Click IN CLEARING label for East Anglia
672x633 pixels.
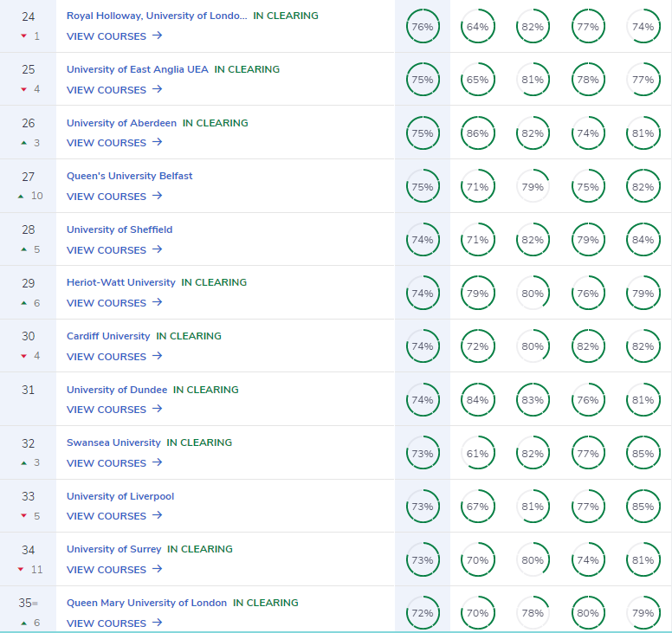point(247,69)
